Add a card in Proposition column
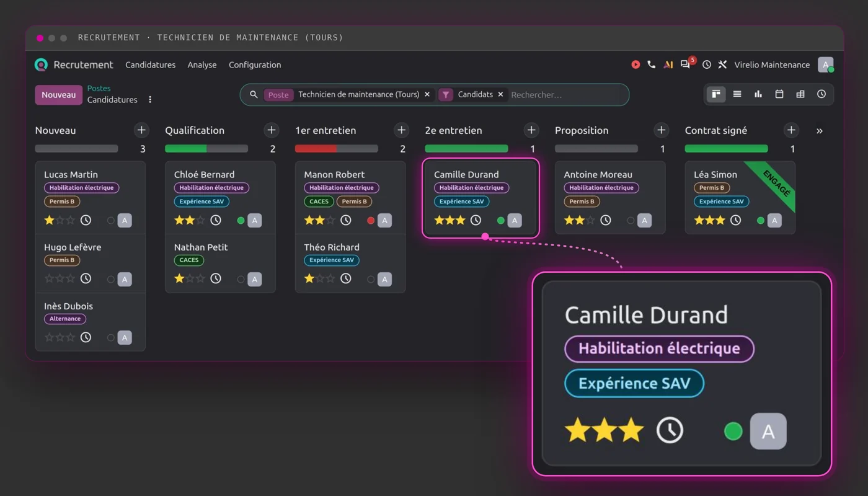868x496 pixels. click(662, 130)
